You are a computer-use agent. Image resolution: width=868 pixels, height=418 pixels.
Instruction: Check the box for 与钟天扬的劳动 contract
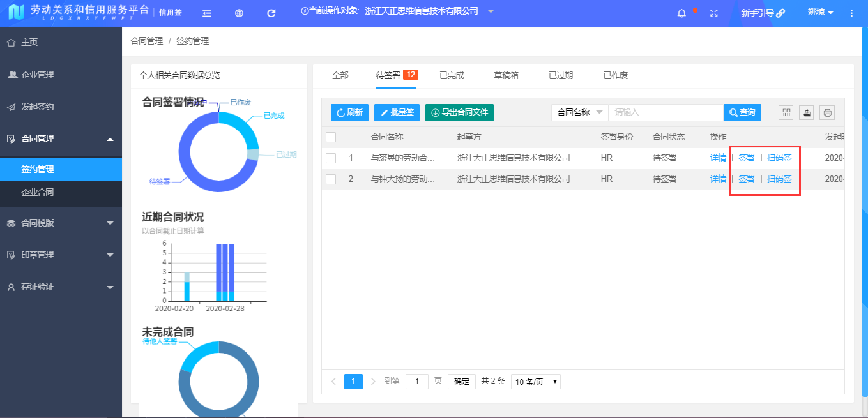[x=331, y=179]
